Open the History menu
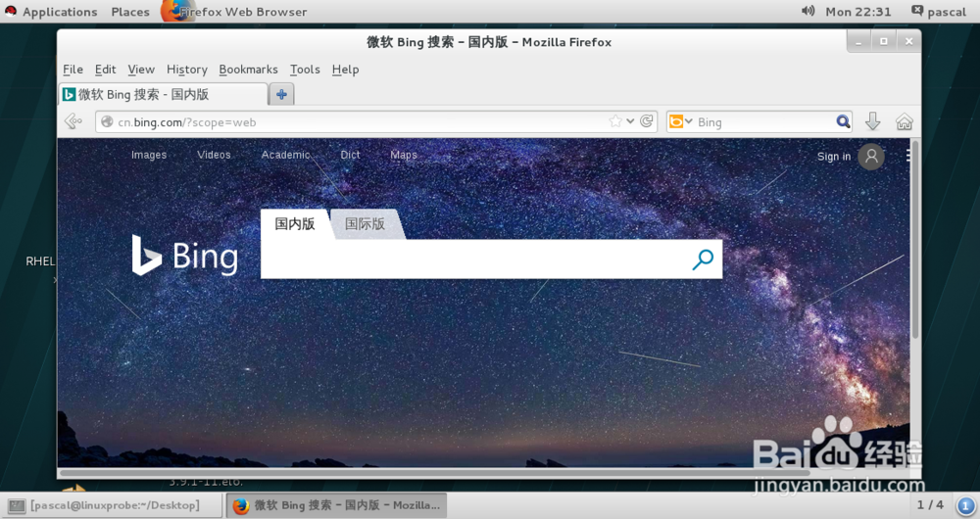 pyautogui.click(x=186, y=70)
